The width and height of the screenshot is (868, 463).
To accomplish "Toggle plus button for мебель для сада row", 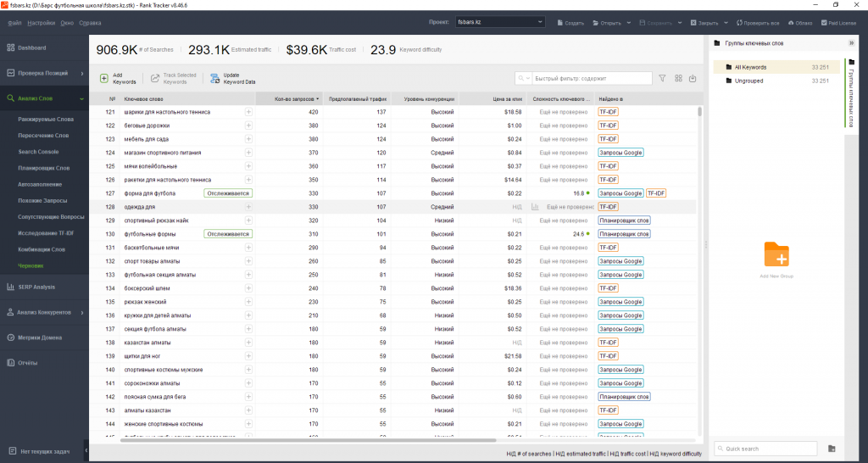I will point(248,138).
